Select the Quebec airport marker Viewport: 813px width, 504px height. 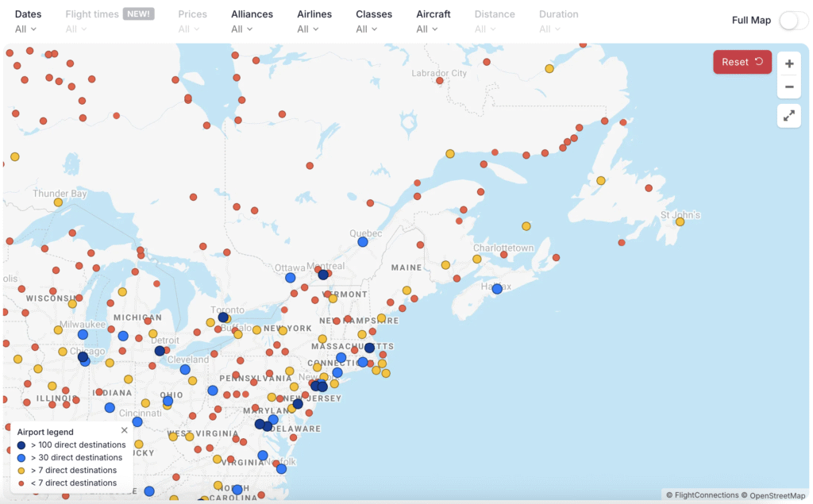363,241
